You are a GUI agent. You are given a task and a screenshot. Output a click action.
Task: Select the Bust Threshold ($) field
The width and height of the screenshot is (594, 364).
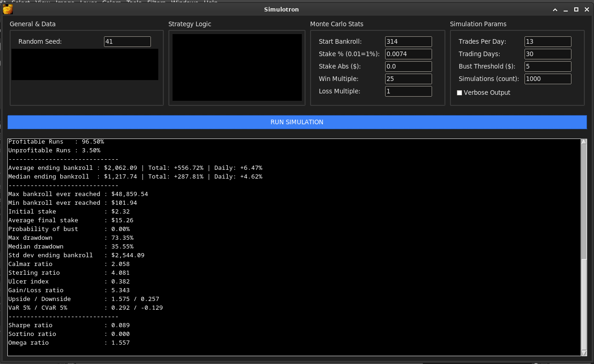pyautogui.click(x=548, y=66)
